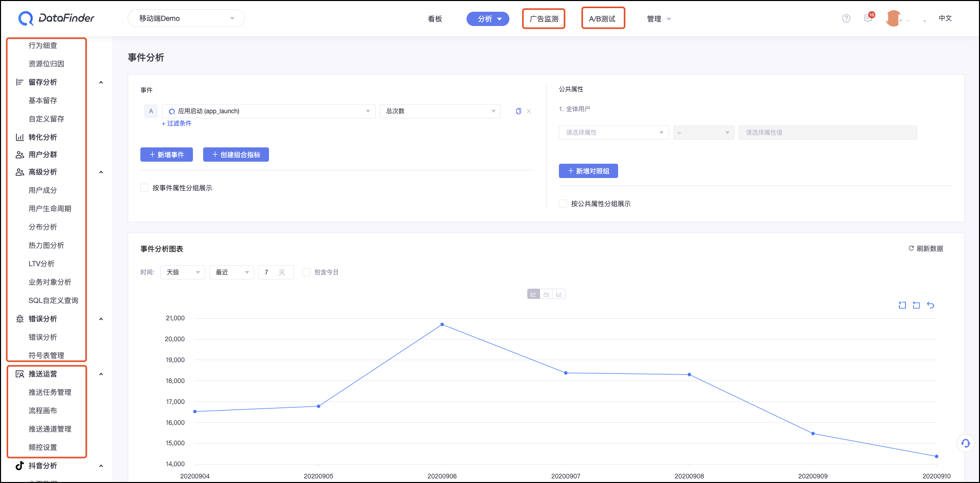Open the 看板 tab
Image resolution: width=980 pixels, height=483 pixels.
click(x=435, y=19)
